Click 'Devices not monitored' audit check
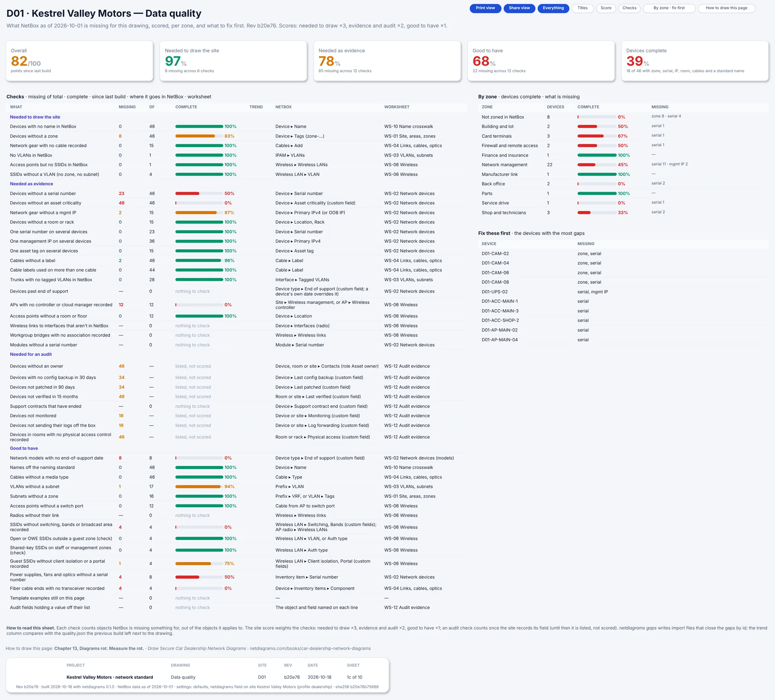This screenshot has height=700, width=775. pyautogui.click(x=33, y=416)
